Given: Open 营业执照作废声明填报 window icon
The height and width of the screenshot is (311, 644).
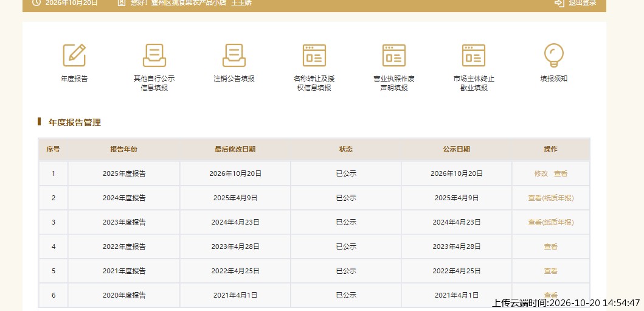Looking at the screenshot, I should [x=394, y=55].
